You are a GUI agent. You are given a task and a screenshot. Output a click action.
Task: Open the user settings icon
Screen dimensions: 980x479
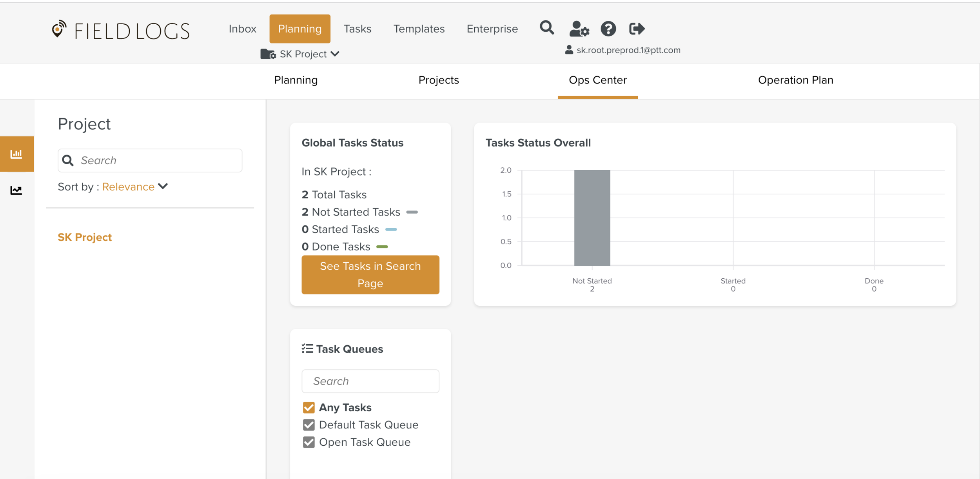click(x=579, y=29)
